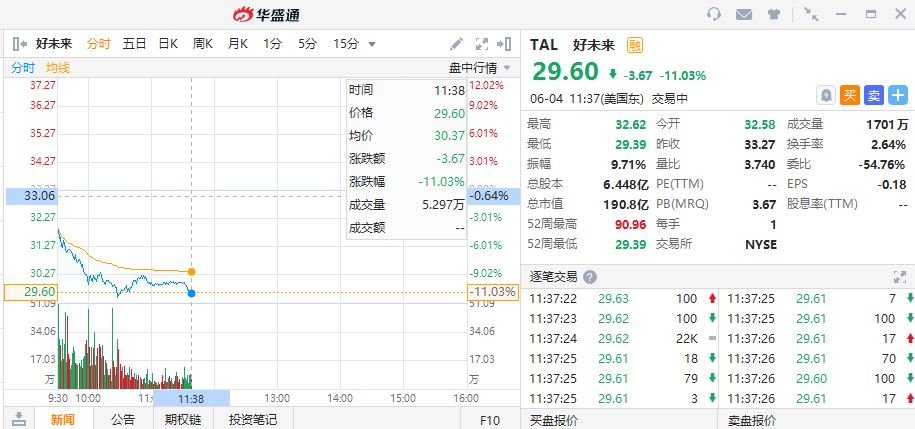915x429 pixels.
Task: Click the 卖盘报价 header
Action: point(752,420)
